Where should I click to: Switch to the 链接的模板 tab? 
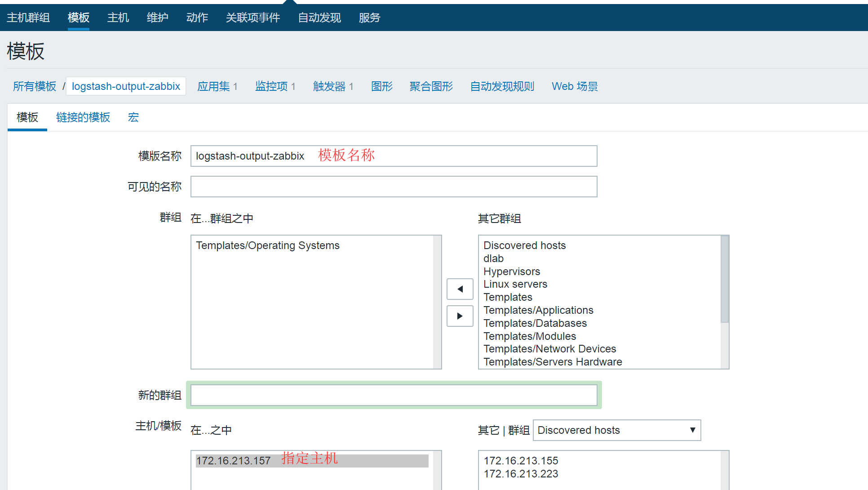(x=83, y=117)
